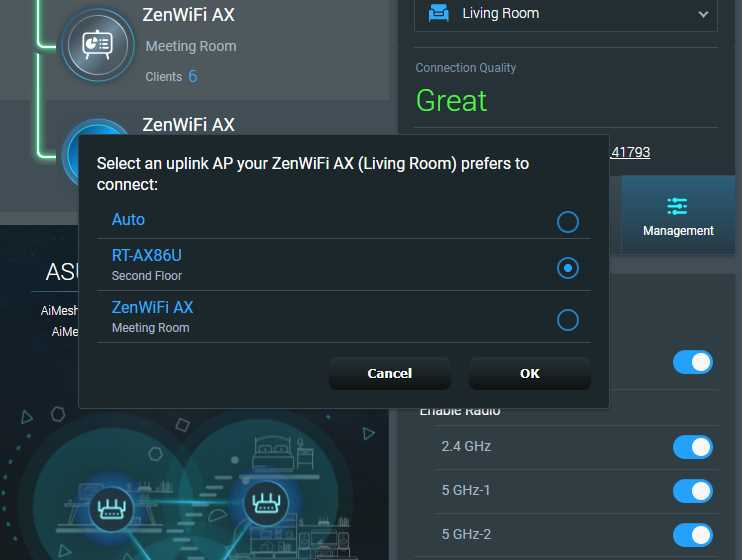Viewport: 742px width, 560px height.
Task: Click the ZenWiFi AX label in dialog
Action: pos(152,307)
